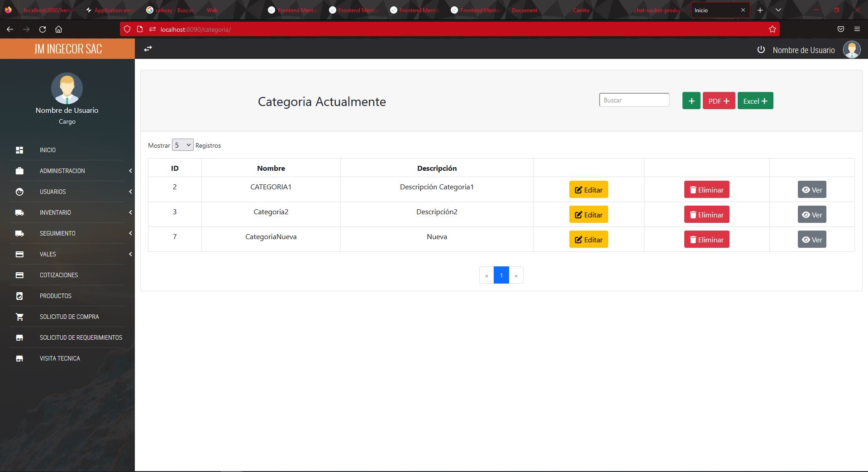The image size is (868, 472).
Task: Click the previous page « arrow
Action: coord(486,275)
